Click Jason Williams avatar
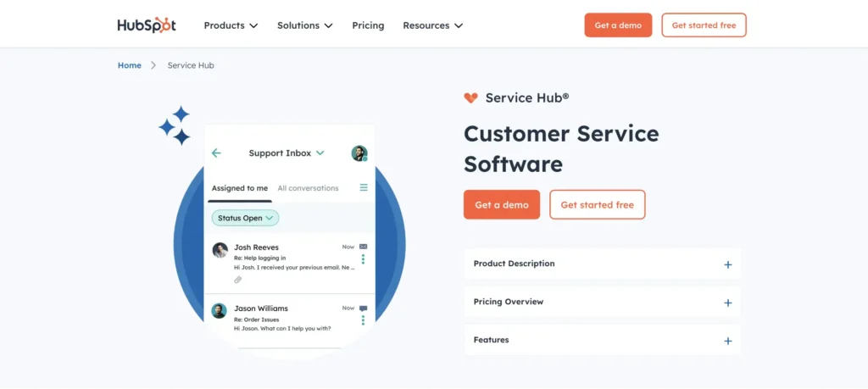868x389 pixels. click(x=220, y=311)
